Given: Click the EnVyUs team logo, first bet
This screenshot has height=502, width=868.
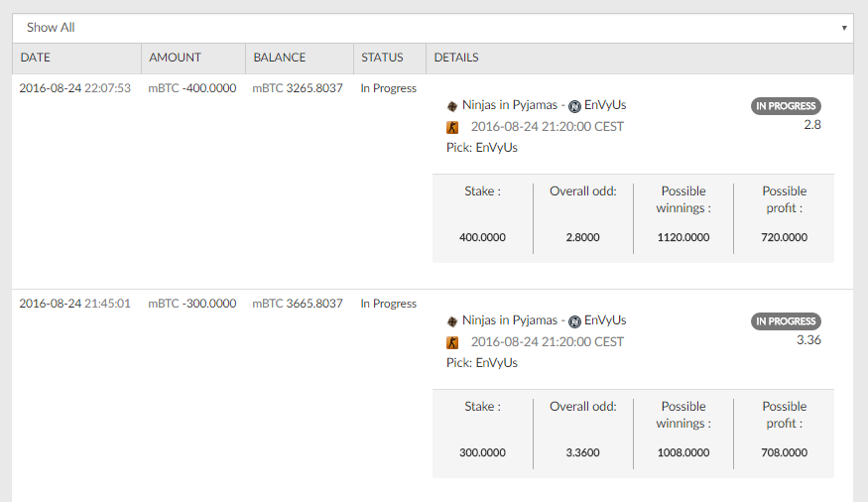Looking at the screenshot, I should 574,106.
